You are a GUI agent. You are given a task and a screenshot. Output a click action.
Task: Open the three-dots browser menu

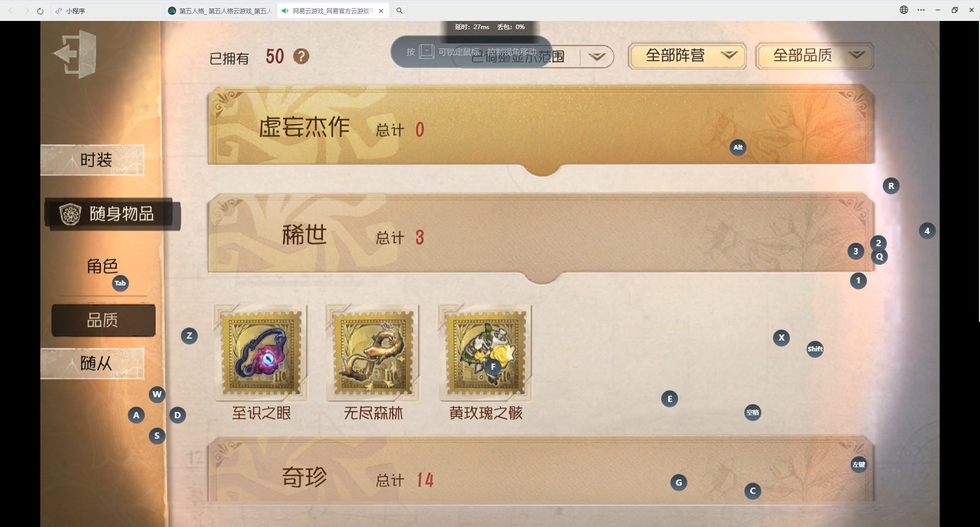pyautogui.click(x=921, y=10)
